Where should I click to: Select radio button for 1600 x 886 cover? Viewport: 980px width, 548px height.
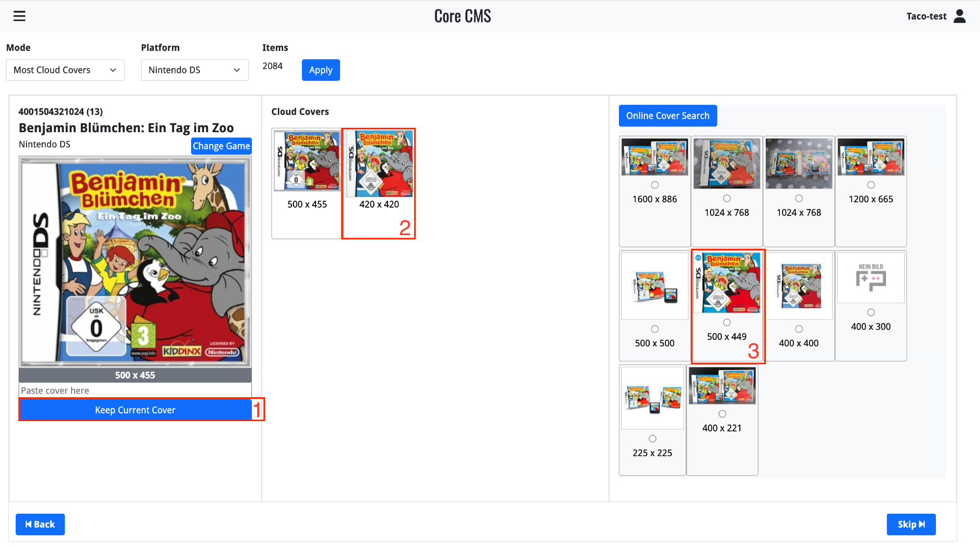coord(655,185)
